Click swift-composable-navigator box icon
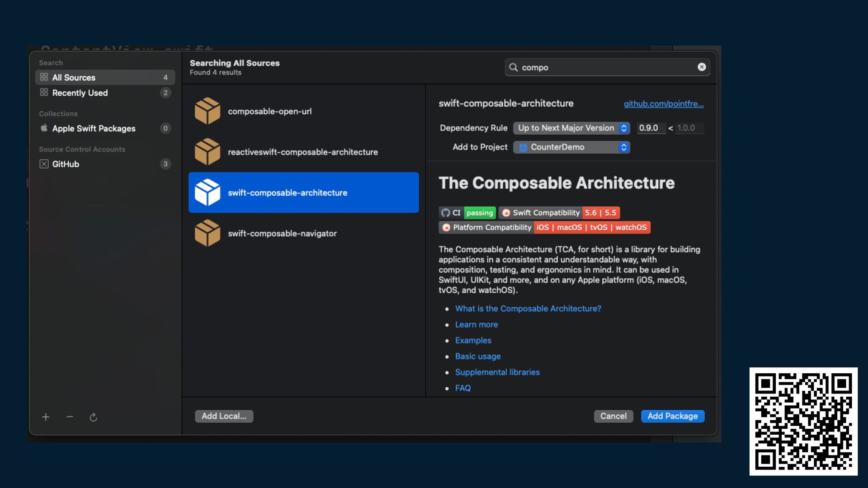This screenshot has width=868, height=488. tap(208, 233)
